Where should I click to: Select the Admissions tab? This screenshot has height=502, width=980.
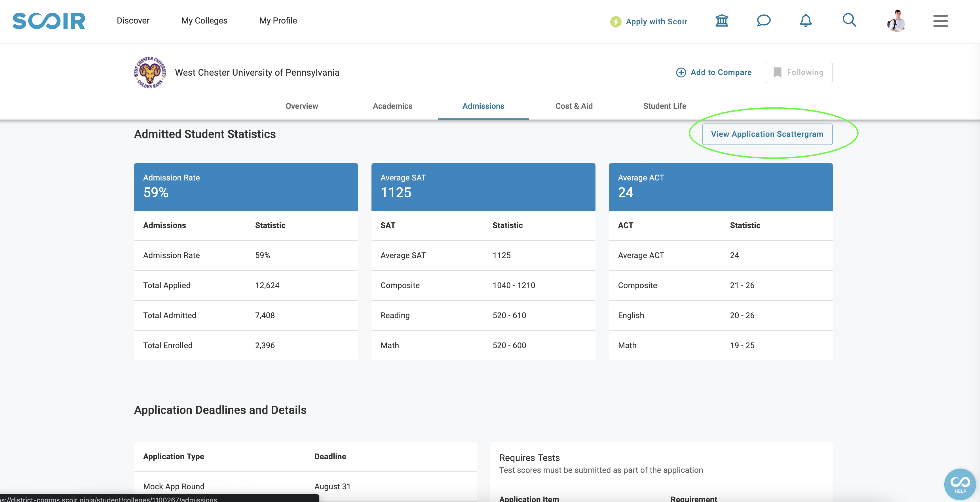pyautogui.click(x=483, y=106)
